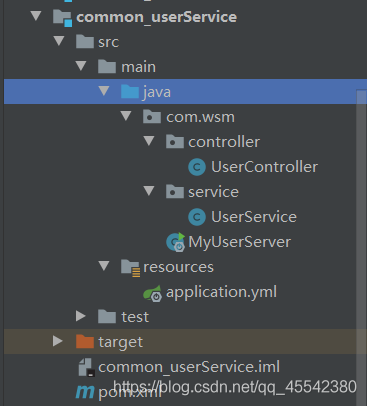
Task: Click the blue java source folder icon
Action: pos(130,92)
